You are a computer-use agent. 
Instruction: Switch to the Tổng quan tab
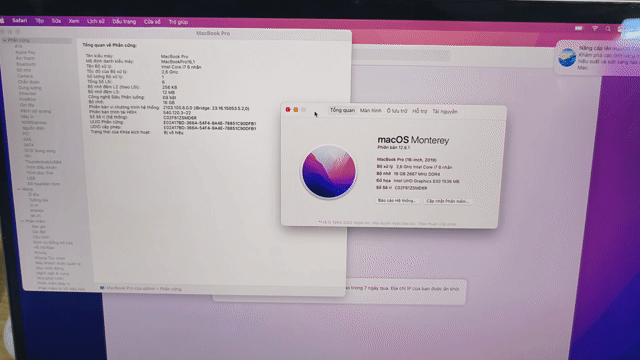(342, 110)
